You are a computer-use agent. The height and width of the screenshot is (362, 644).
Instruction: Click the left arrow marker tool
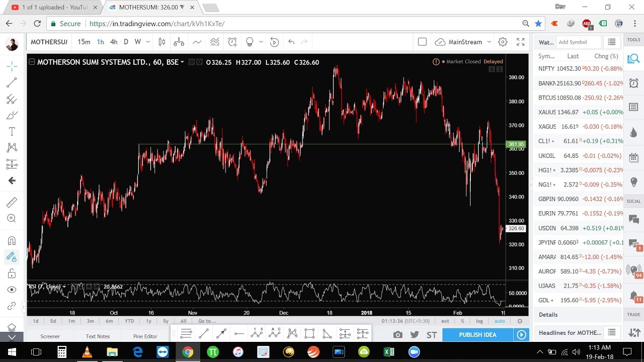click(x=12, y=180)
